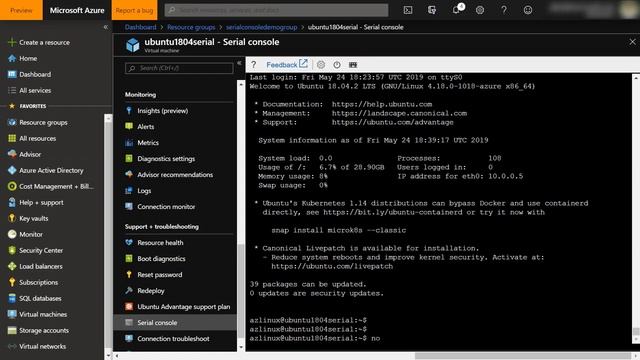Open Resource groups favorite
The image size is (640, 360).
tap(38, 122)
